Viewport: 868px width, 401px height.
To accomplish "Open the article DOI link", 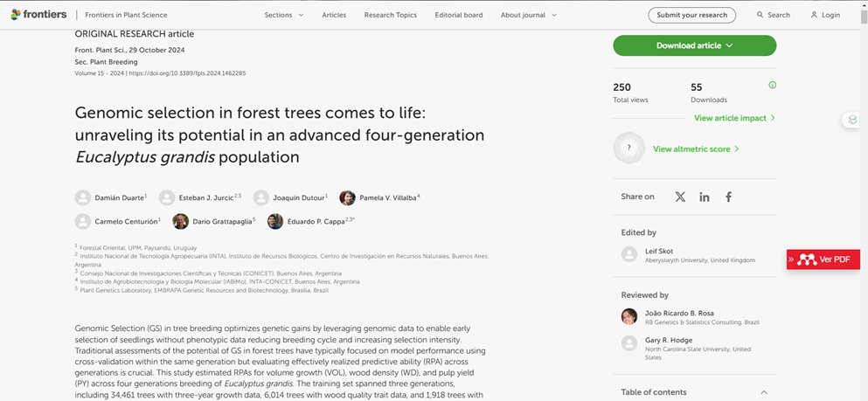I will (187, 73).
